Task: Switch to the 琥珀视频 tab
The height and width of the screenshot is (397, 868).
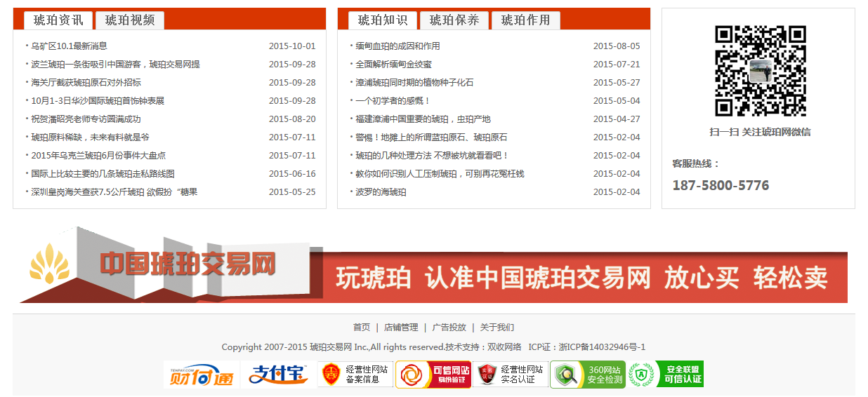Action: pos(130,20)
